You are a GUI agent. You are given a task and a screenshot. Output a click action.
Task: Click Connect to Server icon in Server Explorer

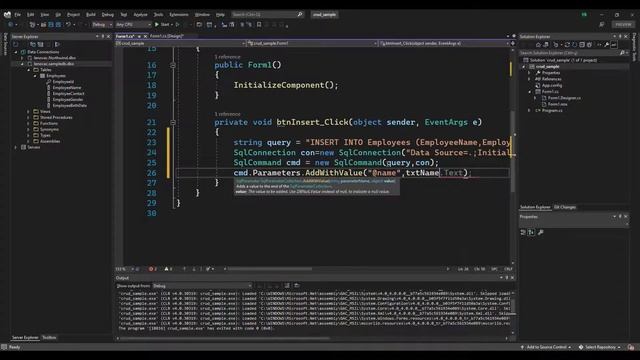(x=41, y=44)
